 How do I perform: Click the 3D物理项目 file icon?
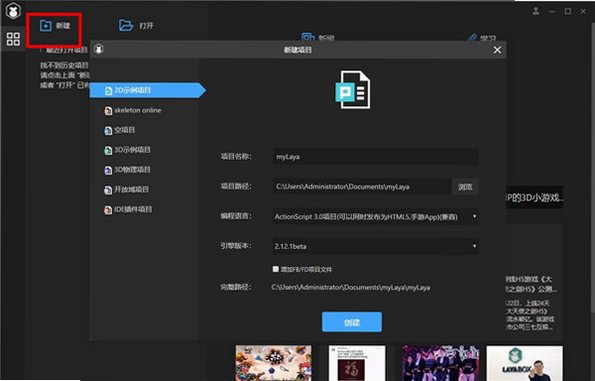108,170
